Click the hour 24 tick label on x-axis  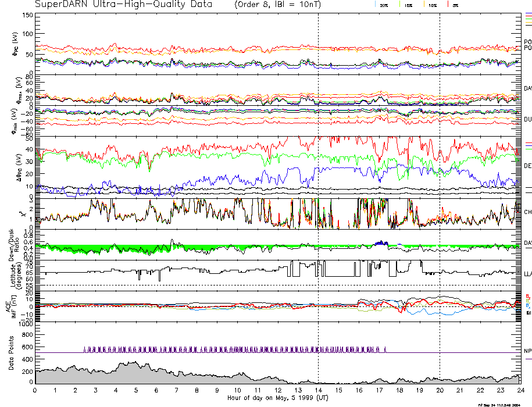pos(520,390)
